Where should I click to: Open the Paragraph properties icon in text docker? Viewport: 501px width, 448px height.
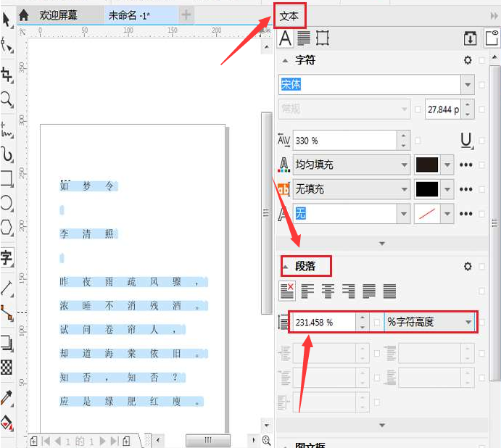point(304,38)
